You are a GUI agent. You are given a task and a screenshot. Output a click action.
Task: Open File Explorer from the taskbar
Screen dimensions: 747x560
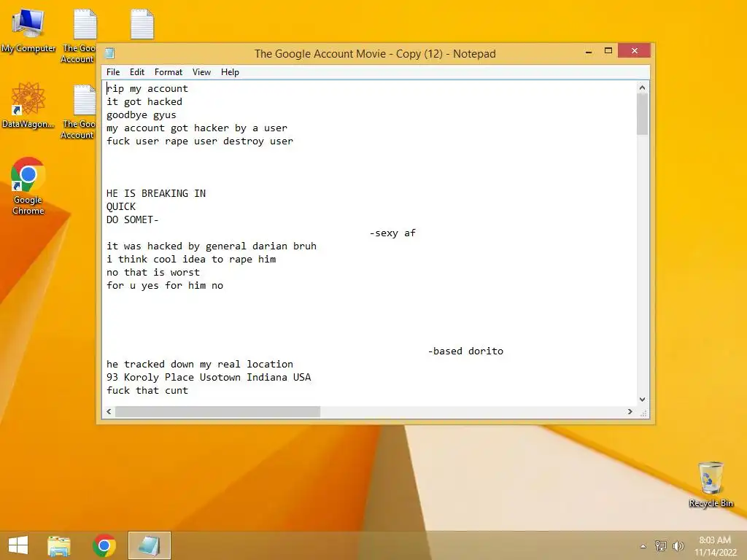point(59,545)
